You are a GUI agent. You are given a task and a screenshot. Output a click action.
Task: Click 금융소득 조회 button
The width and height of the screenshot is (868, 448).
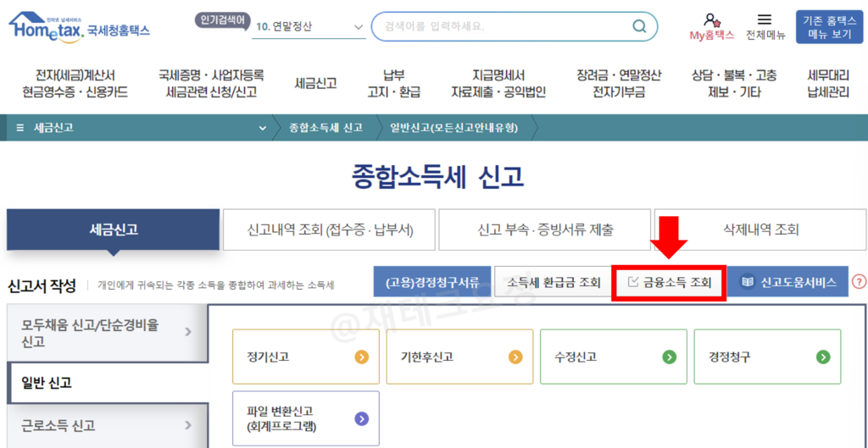(670, 282)
